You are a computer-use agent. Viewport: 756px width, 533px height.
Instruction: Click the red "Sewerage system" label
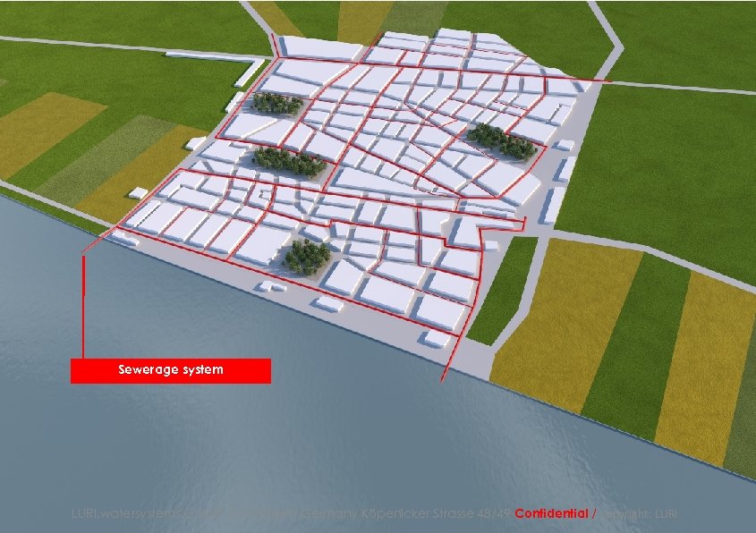coord(171,370)
